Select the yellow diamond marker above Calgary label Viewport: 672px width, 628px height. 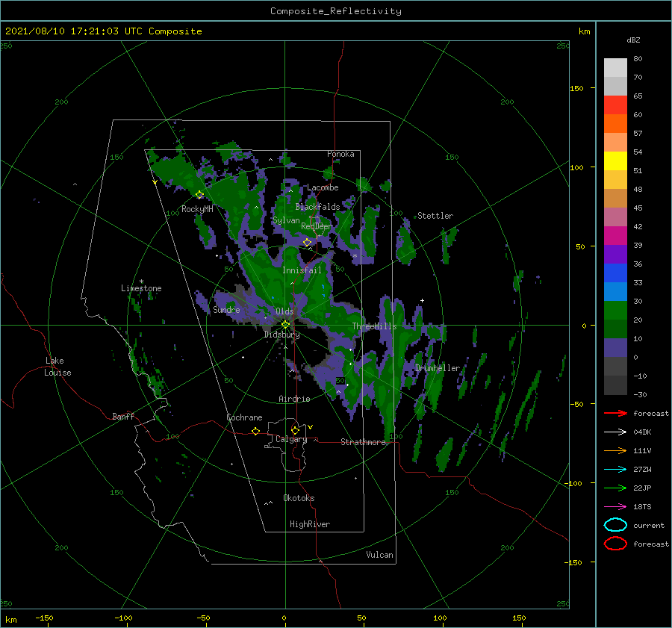[x=295, y=430]
